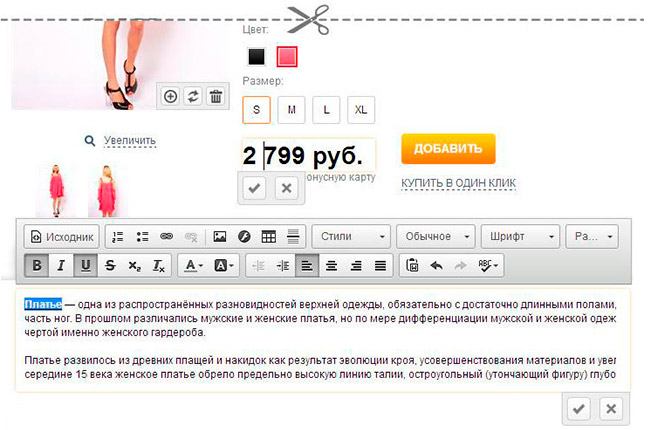The height and width of the screenshot is (430, 650).
Task: Undo the last edit
Action: point(436,265)
